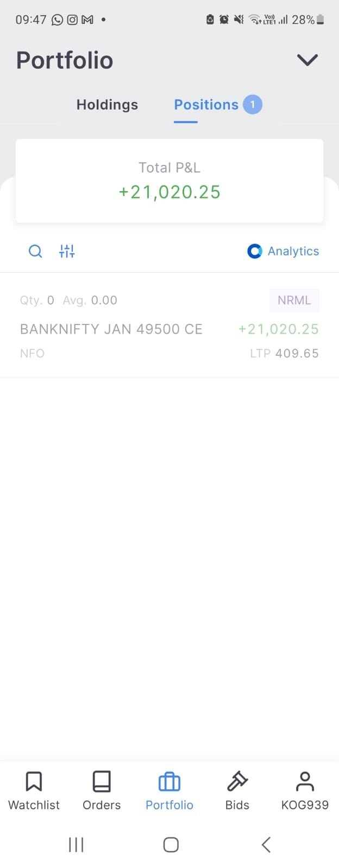Open the Total P&L card
339x868 pixels.
point(169,181)
